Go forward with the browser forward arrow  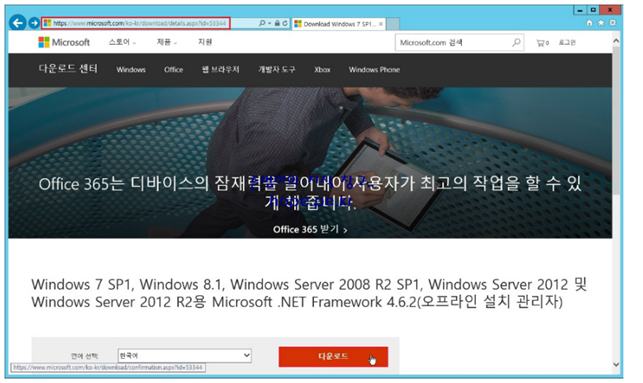pyautogui.click(x=34, y=23)
